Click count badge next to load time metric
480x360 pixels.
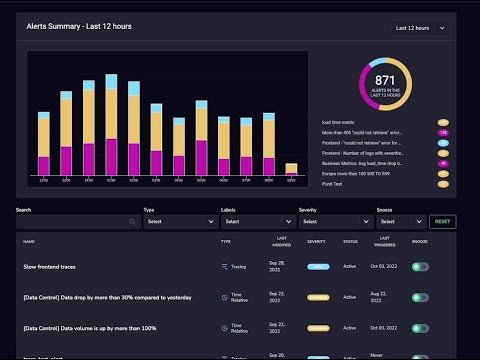coord(443,122)
